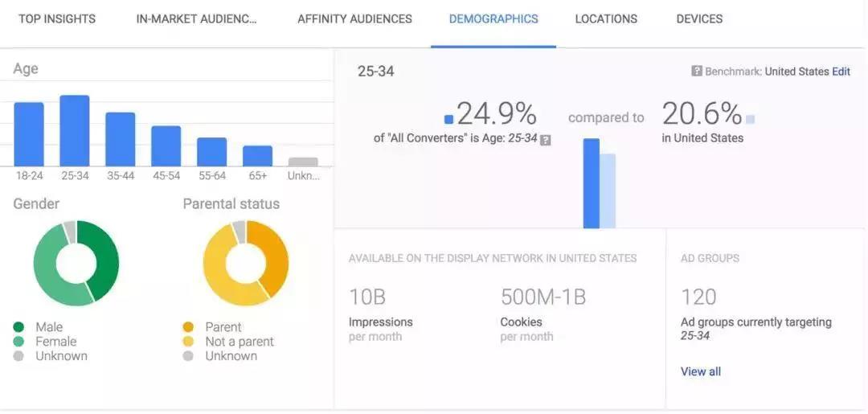The image size is (868, 414).
Task: Click the gray Unknown gender legend dot
Action: [x=18, y=356]
